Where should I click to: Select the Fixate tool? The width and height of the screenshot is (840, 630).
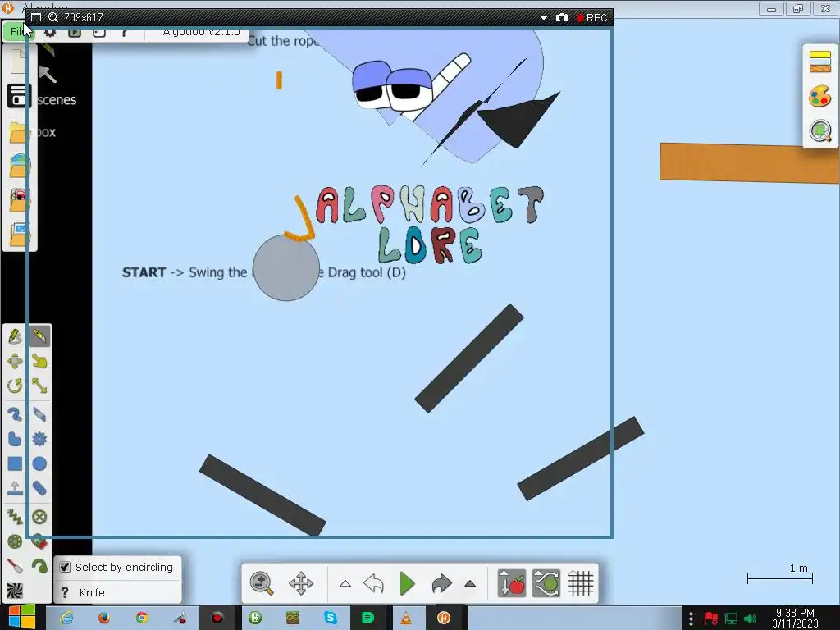click(39, 517)
